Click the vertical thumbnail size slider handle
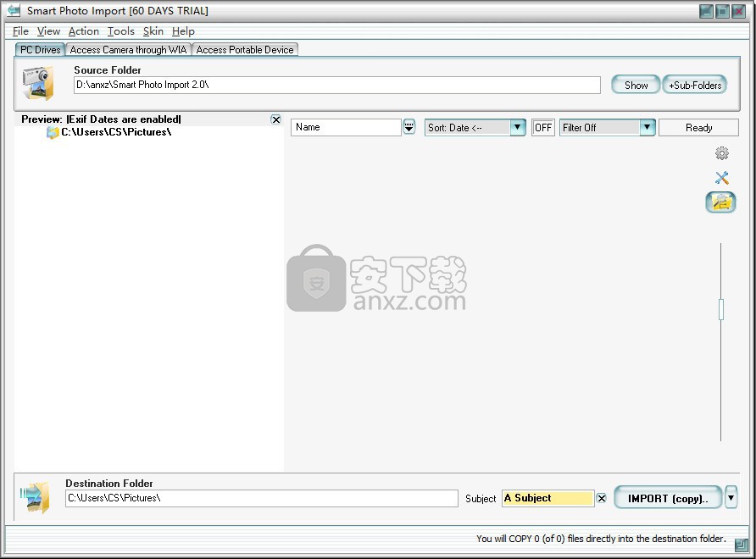This screenshot has width=756, height=559. 720,309
